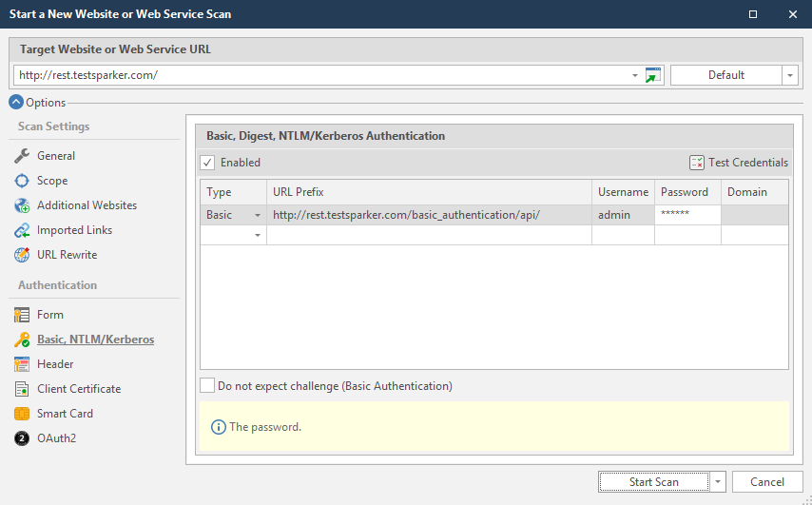
Task: Click the Password cell with asterisks
Action: 686,215
